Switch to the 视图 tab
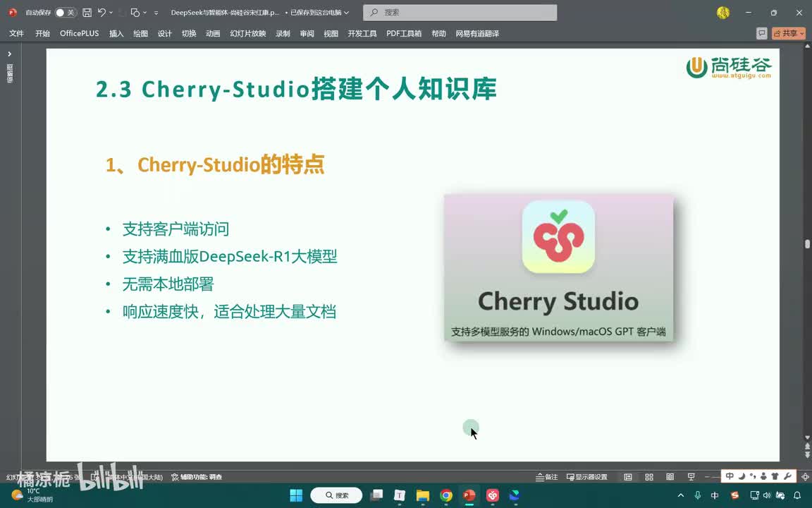Screen dimensions: 812x508 pyautogui.click(x=331, y=33)
